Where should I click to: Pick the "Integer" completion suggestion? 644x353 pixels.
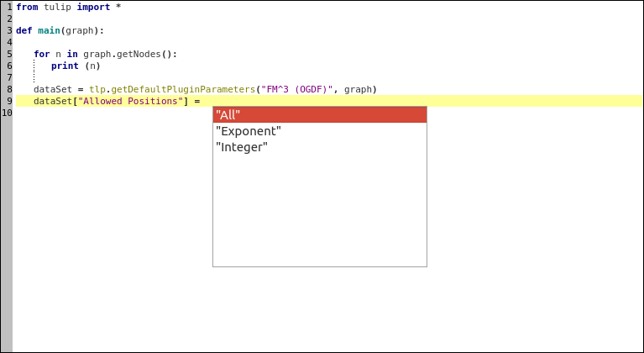(x=242, y=147)
